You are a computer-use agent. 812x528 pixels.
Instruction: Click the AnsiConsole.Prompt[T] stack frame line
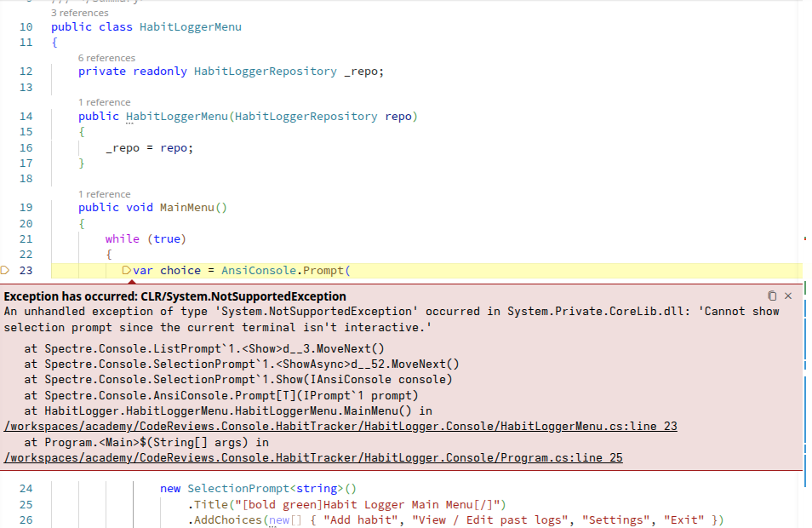(220, 396)
